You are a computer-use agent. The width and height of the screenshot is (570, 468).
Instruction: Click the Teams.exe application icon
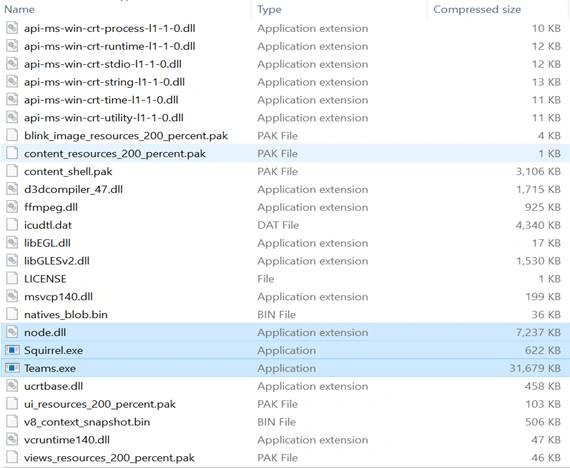pyautogui.click(x=12, y=368)
